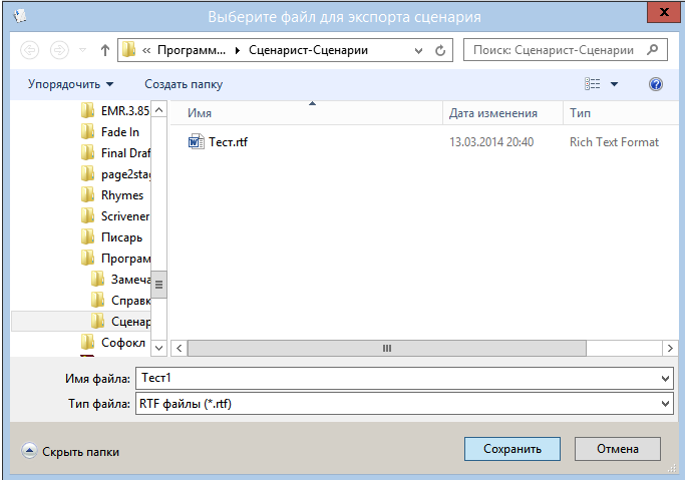Select the EMR.3.85 folder in tree

(115, 111)
